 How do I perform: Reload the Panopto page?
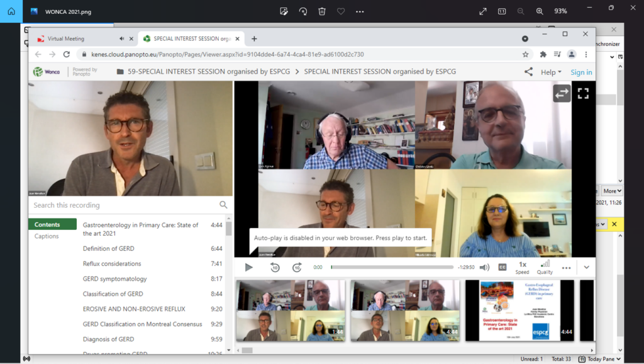67,54
